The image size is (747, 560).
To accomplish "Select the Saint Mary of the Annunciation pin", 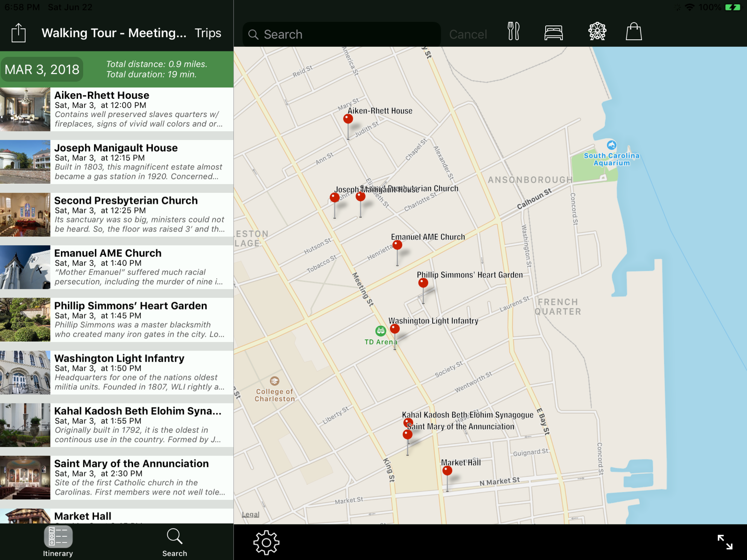I will [x=408, y=434].
